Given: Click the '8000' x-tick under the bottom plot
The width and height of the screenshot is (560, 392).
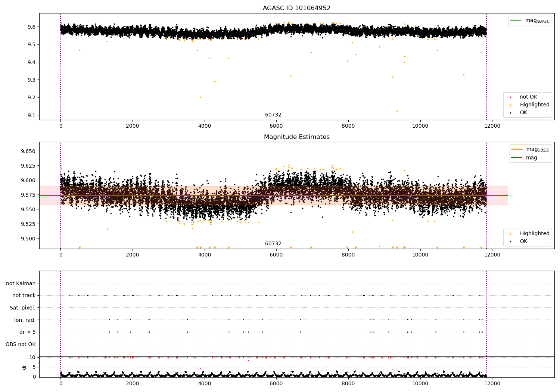Looking at the screenshot, I should 348,383.
